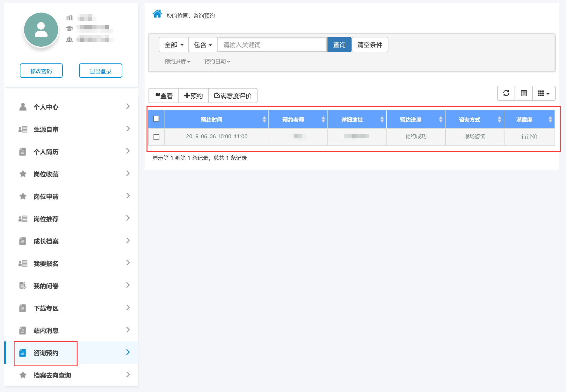Open 下载专区 menu item
Screen dimensions: 566x392
[71, 308]
